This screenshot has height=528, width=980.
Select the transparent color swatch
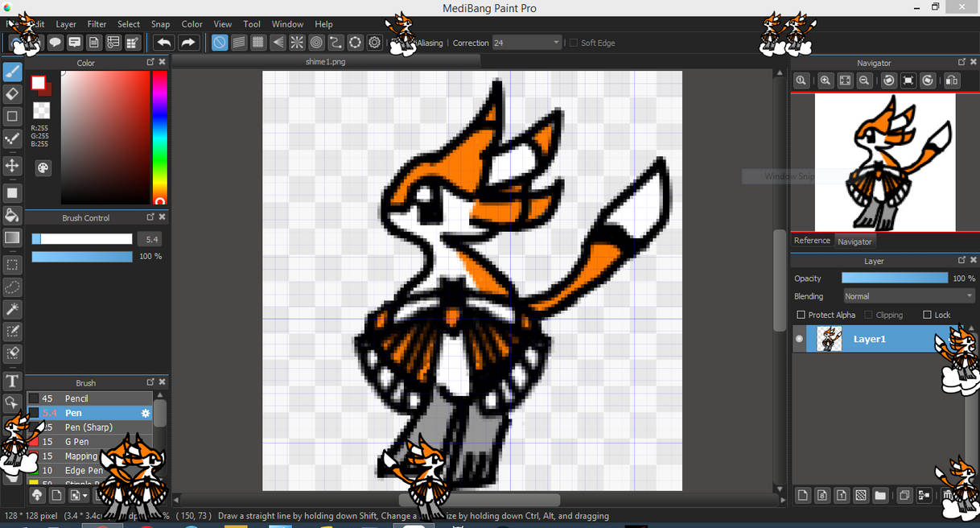(41, 110)
